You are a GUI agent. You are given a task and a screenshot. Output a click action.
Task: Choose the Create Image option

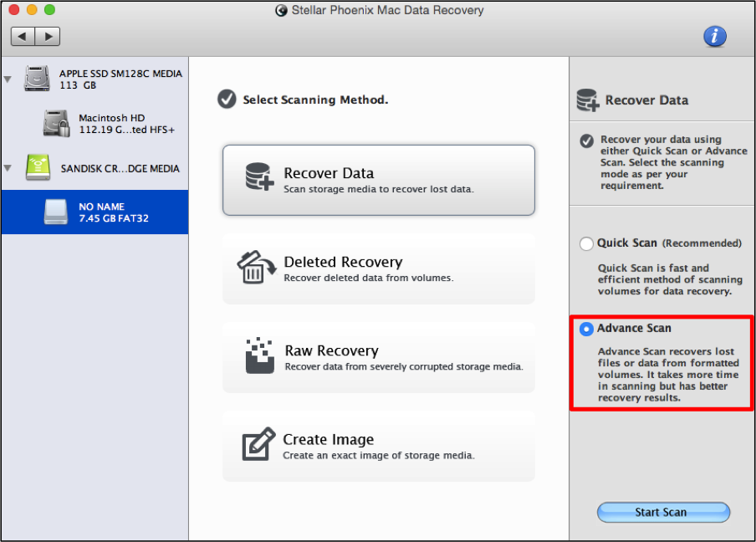[379, 446]
